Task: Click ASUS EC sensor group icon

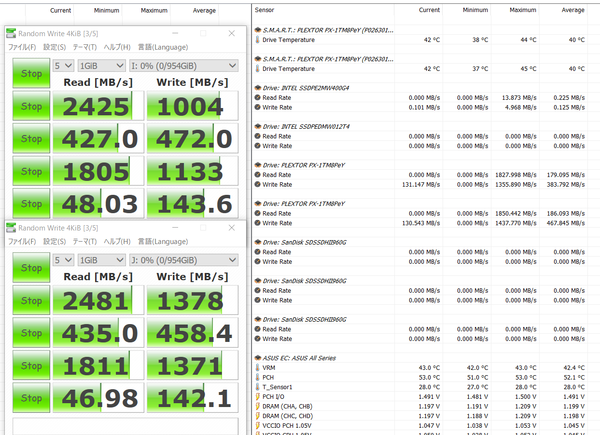Action: point(258,358)
